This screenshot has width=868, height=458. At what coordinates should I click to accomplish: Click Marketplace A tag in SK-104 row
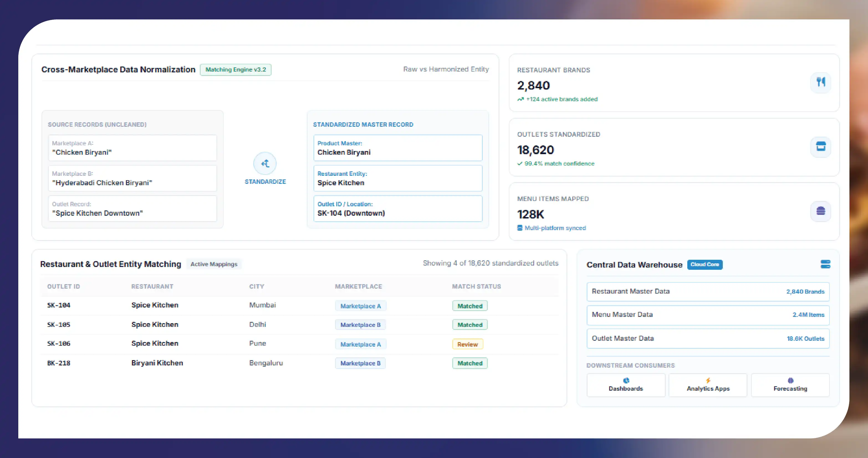point(361,306)
